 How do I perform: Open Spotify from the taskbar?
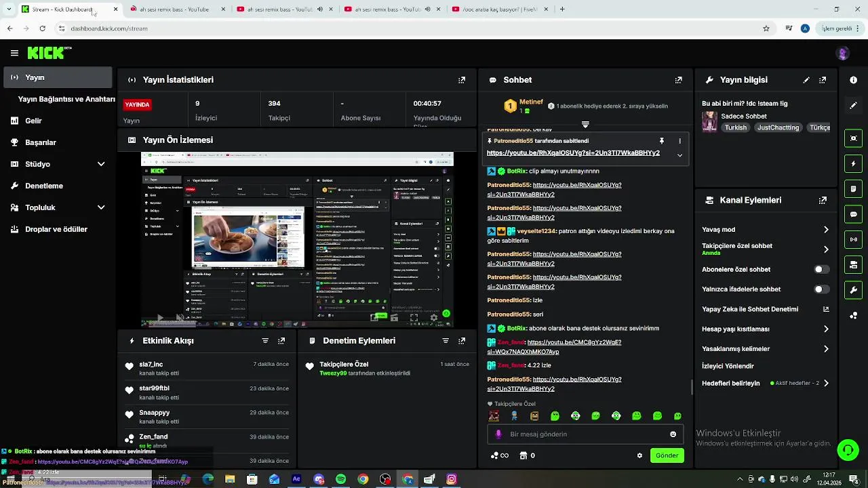coord(340,479)
